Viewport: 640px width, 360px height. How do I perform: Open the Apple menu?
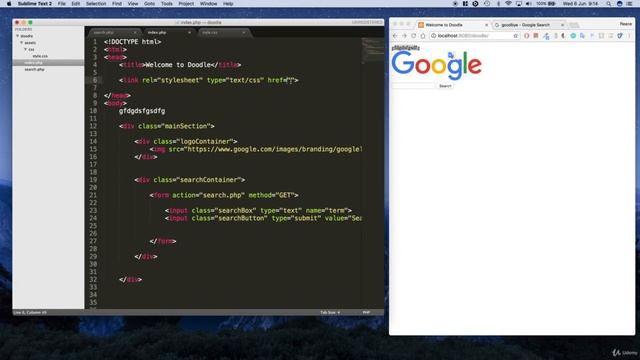pyautogui.click(x=9, y=4)
